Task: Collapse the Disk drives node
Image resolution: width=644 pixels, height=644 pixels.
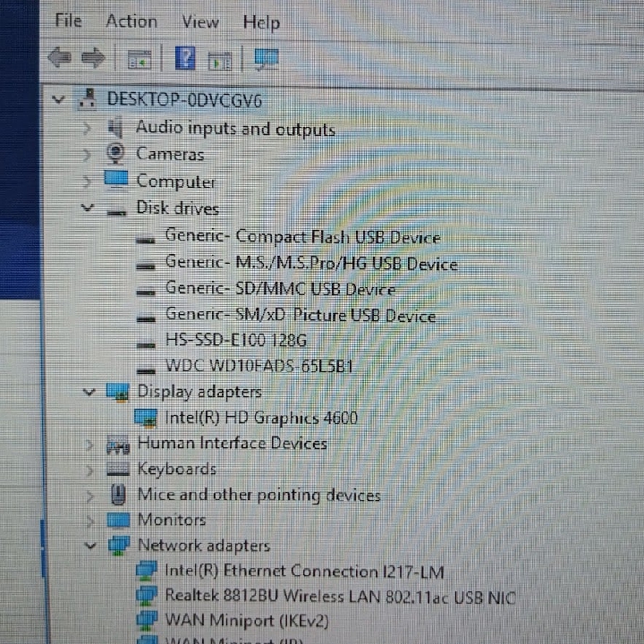Action: tap(87, 208)
